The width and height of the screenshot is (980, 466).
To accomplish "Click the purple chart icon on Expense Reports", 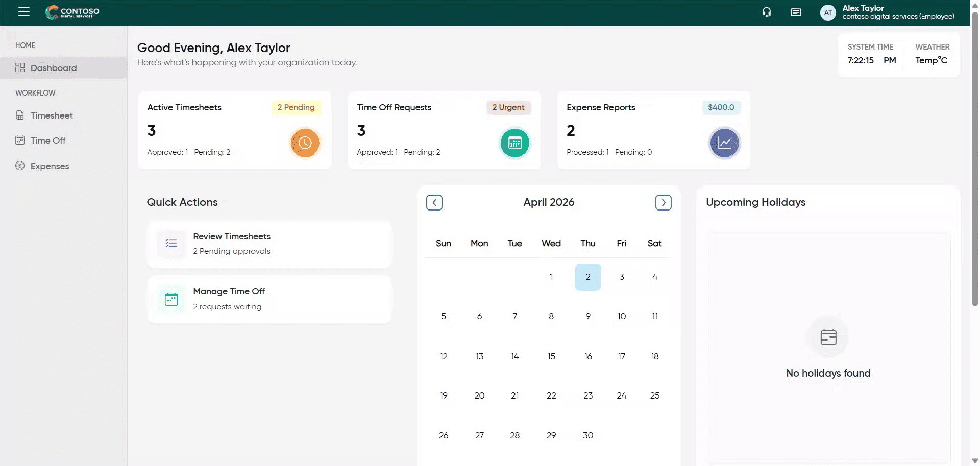I will (x=724, y=143).
